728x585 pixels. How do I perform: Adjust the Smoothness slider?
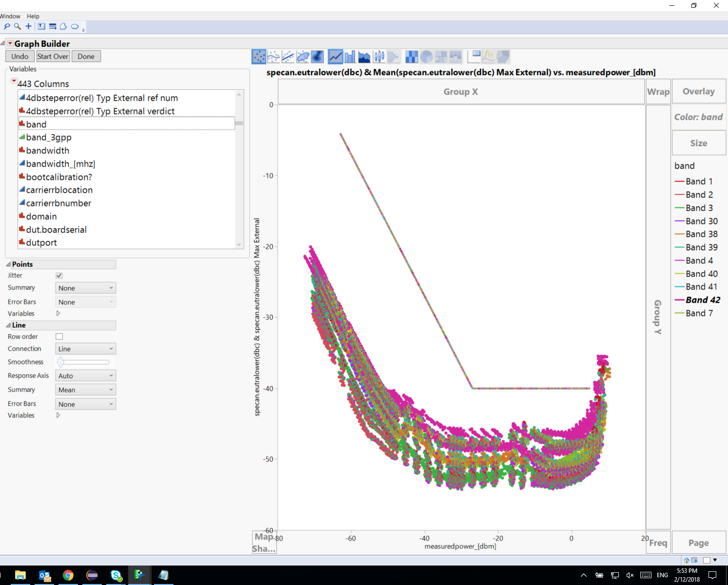[60, 362]
